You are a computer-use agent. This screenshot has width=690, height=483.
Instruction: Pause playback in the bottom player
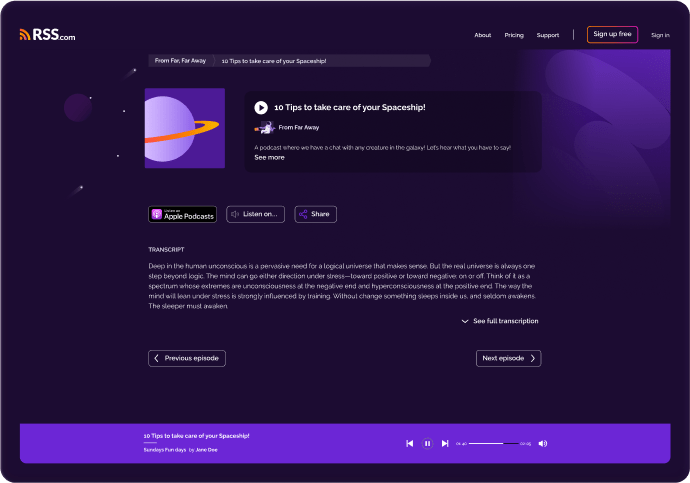427,443
